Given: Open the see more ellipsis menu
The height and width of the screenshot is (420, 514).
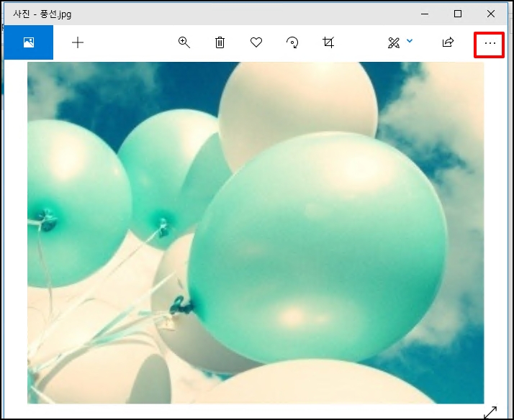Looking at the screenshot, I should tap(490, 43).
